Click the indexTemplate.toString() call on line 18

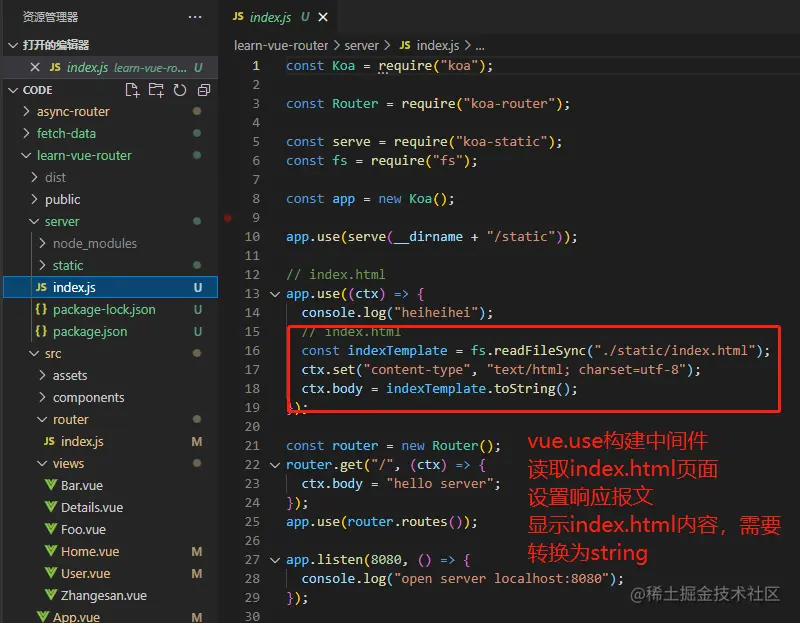[478, 389]
